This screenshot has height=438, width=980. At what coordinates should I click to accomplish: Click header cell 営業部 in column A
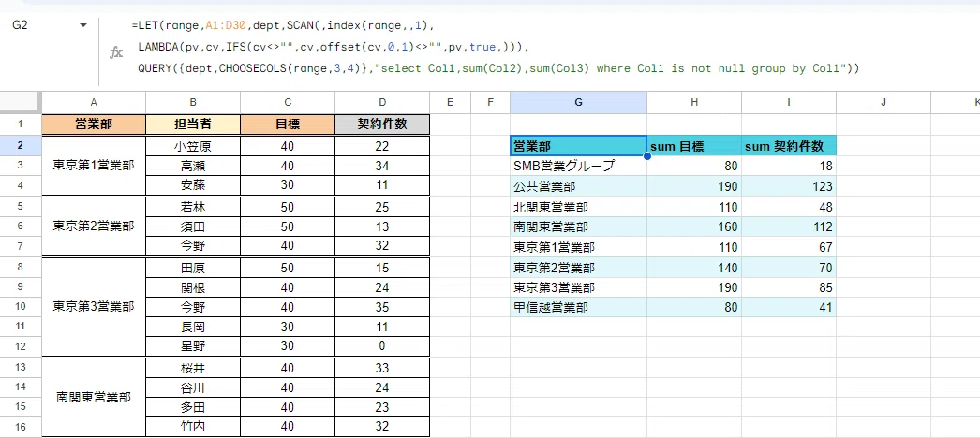pos(94,124)
